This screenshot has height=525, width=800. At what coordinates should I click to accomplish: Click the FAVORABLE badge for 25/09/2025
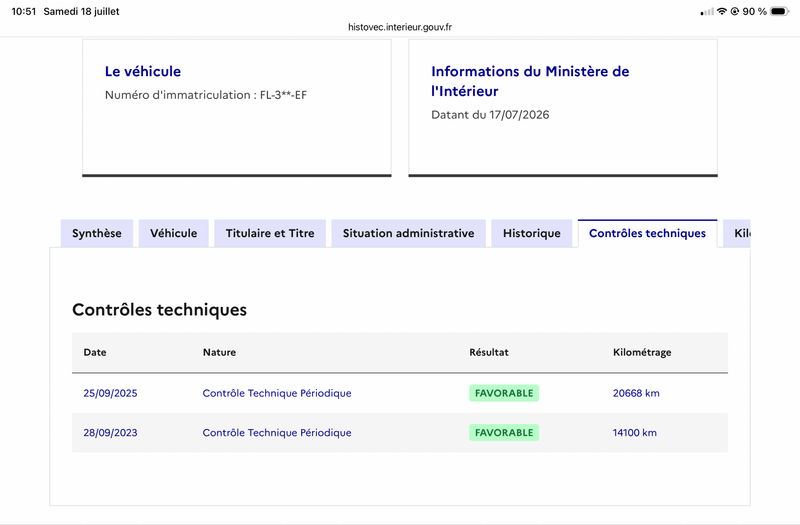504,393
